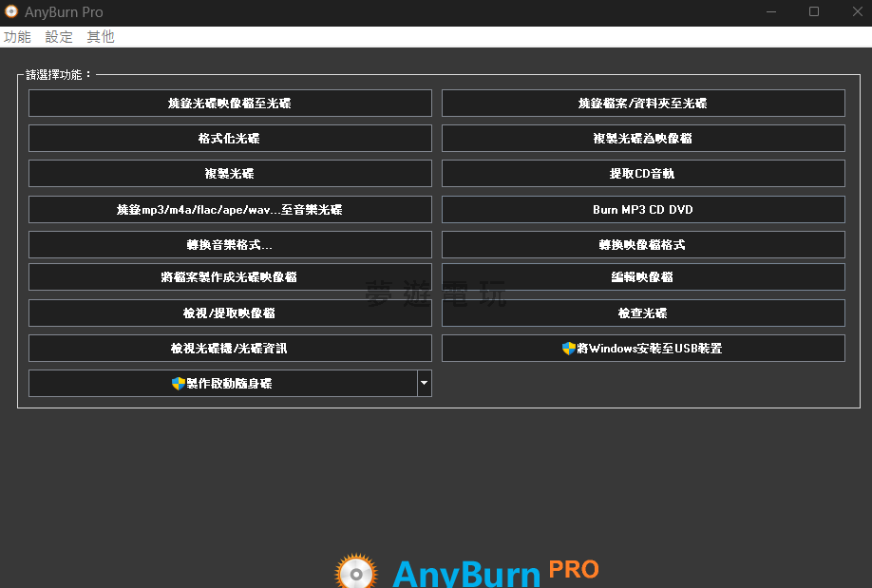Click burn mp3/m4a/flac/ape/wav to audio disc button
The height and width of the screenshot is (588, 872).
(230, 209)
